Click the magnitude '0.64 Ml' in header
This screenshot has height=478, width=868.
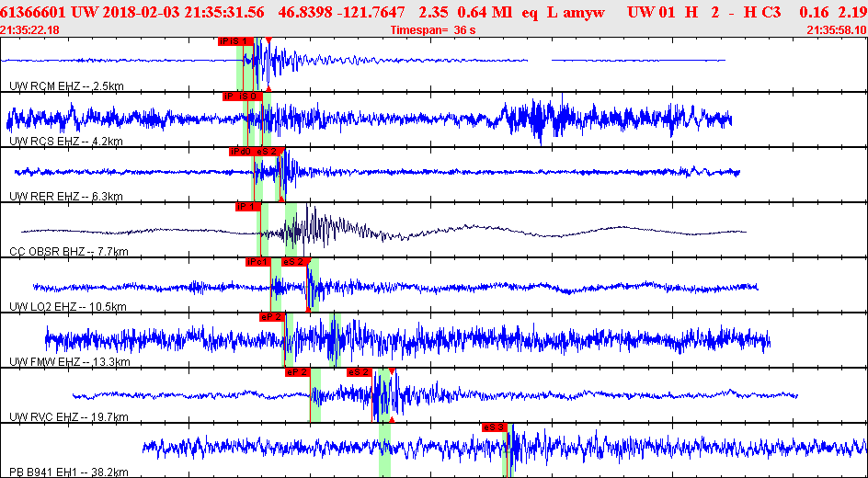(x=485, y=12)
